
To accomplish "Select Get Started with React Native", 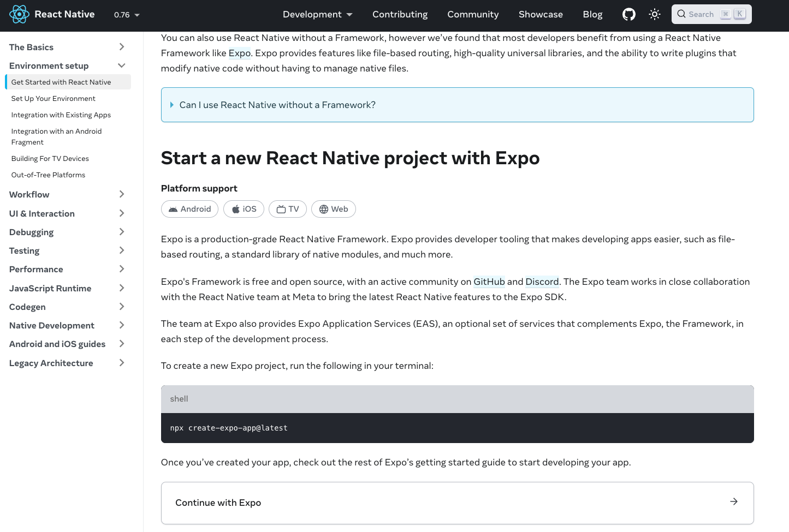I will click(68, 82).
